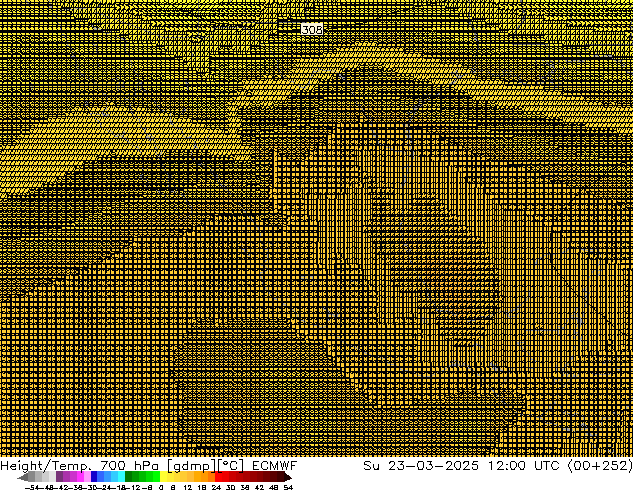Image resolution: width=634 pixels, height=490 pixels.
Task: Select the "[gdmp]" unit label
Action: [190, 466]
